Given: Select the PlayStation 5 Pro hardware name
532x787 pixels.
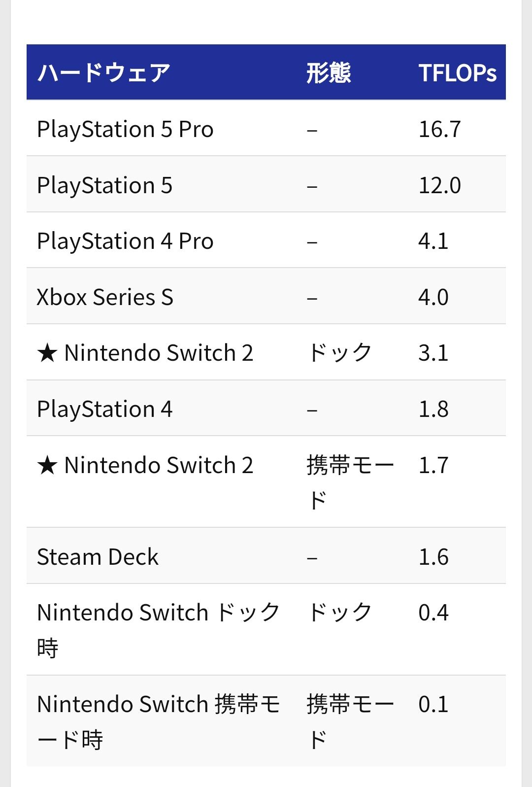Looking at the screenshot, I should click(125, 129).
